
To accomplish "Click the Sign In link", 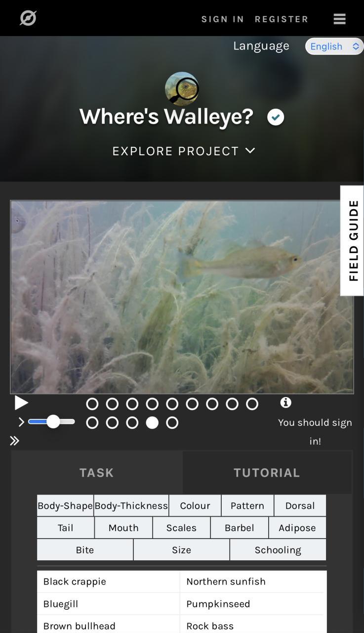I will [x=223, y=19].
